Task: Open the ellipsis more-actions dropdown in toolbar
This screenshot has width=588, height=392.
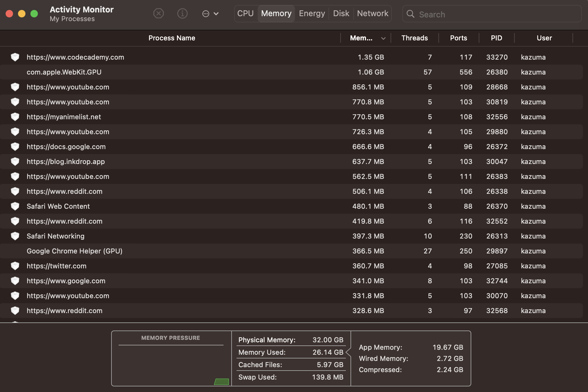Action: (210, 14)
